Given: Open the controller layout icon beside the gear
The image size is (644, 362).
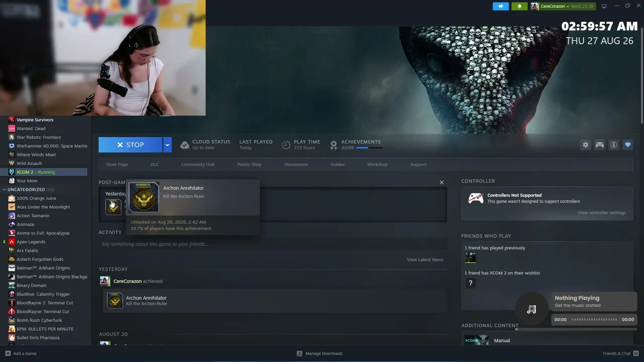Looking at the screenshot, I should tap(600, 145).
